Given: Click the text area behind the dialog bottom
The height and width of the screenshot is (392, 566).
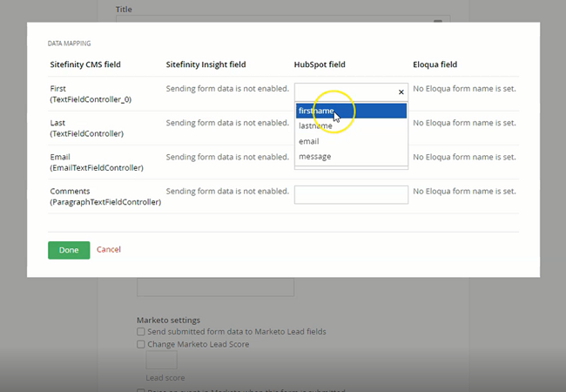Looking at the screenshot, I should pyautogui.click(x=215, y=287).
